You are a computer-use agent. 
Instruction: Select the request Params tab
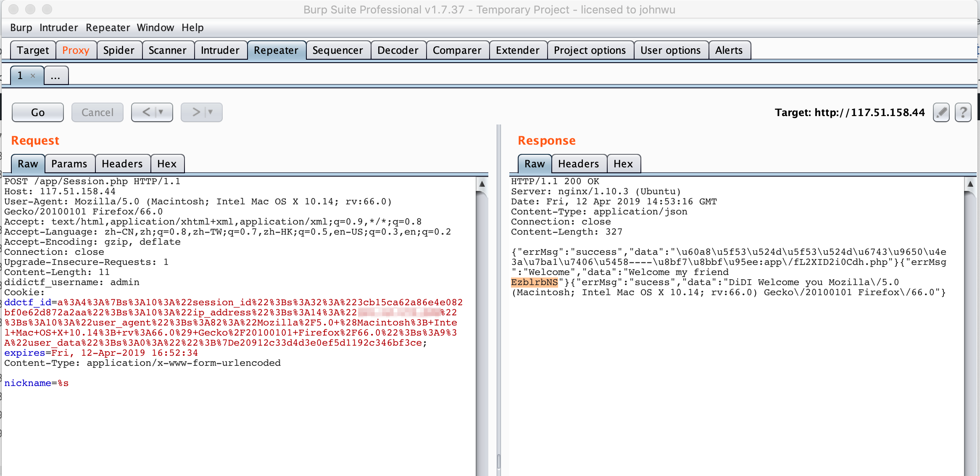coord(69,164)
